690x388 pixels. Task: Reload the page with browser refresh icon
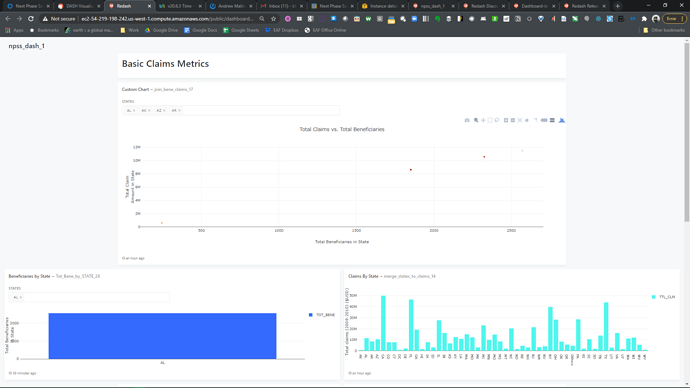31,19
